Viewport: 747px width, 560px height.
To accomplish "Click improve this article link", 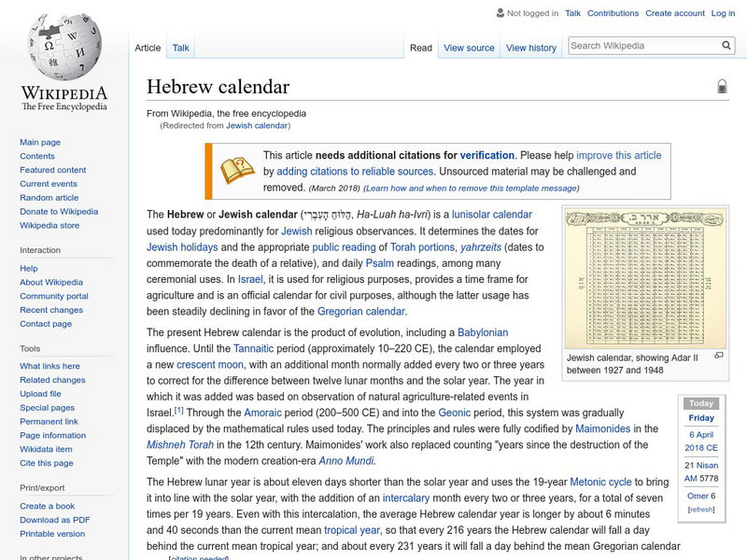I will click(x=619, y=155).
